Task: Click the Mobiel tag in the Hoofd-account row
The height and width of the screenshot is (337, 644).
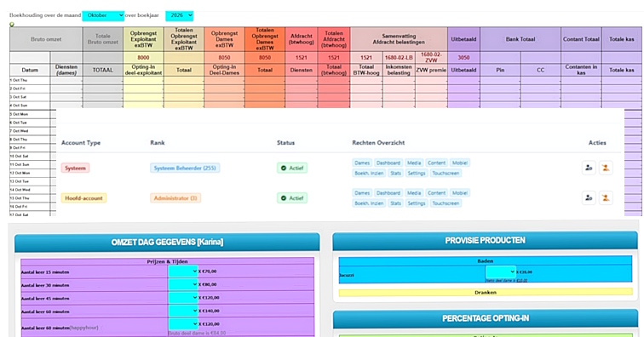Action: coord(460,193)
